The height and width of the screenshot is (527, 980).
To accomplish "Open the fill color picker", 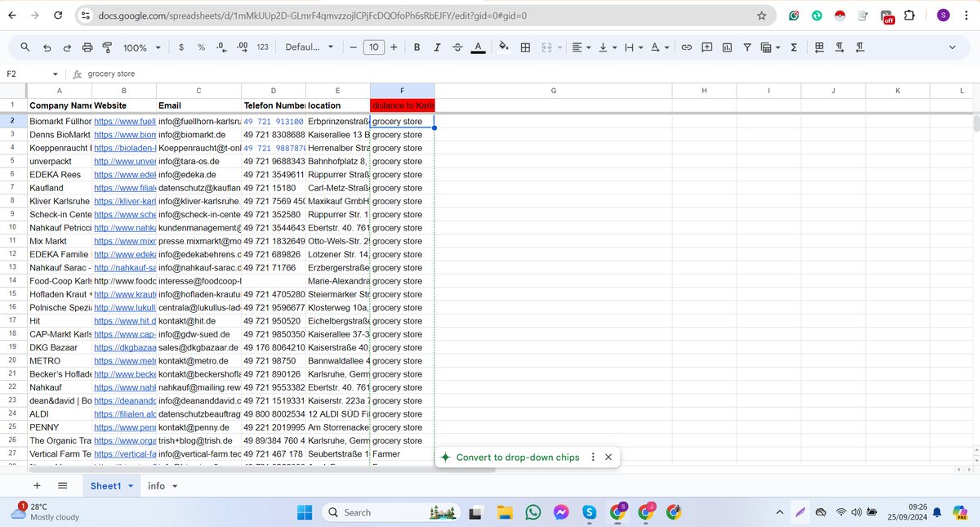I will (x=504, y=48).
